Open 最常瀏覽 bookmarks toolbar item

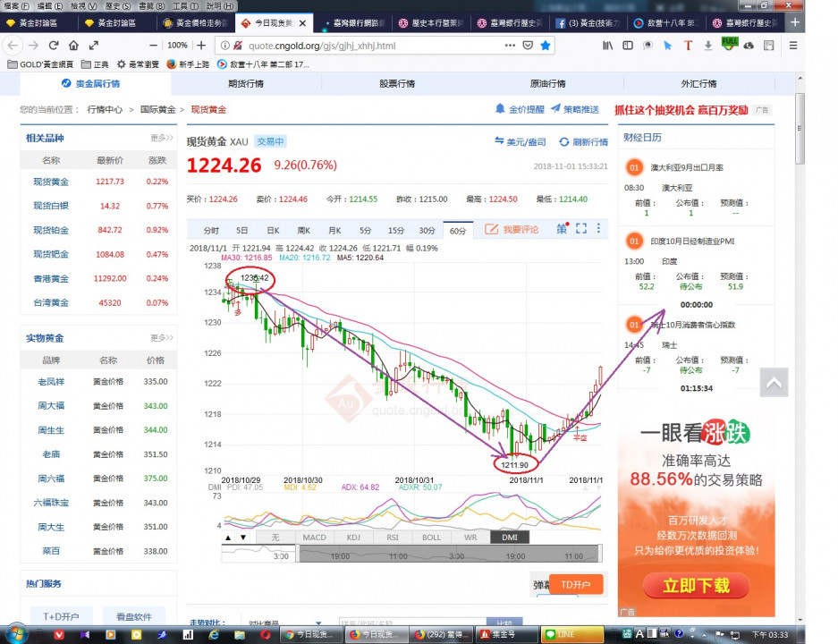138,64
